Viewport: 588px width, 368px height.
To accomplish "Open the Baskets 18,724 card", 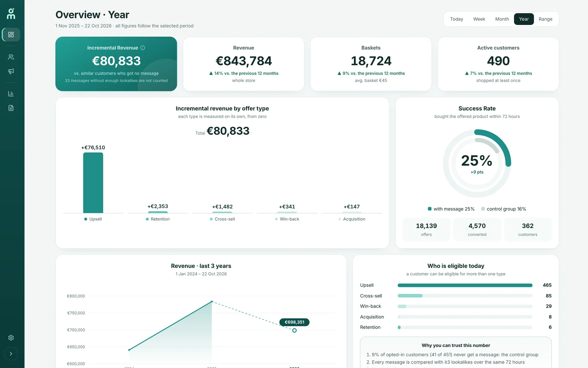I will tap(371, 64).
